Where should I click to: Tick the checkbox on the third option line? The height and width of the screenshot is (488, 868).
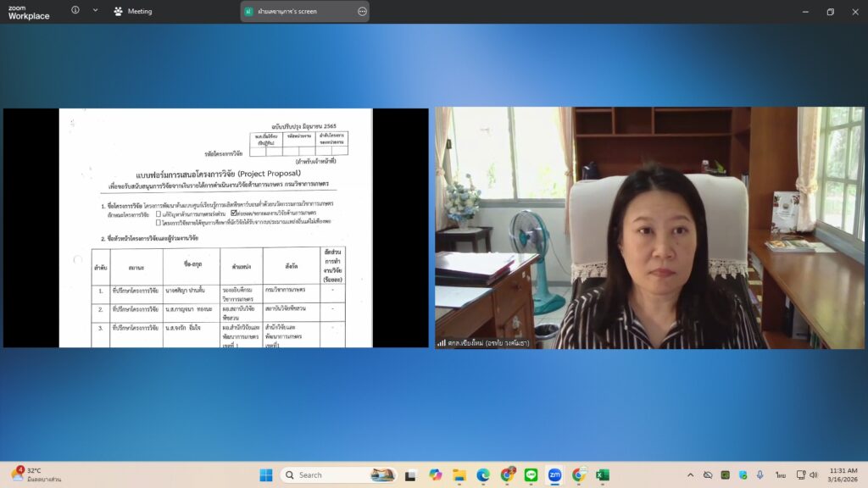coord(159,222)
